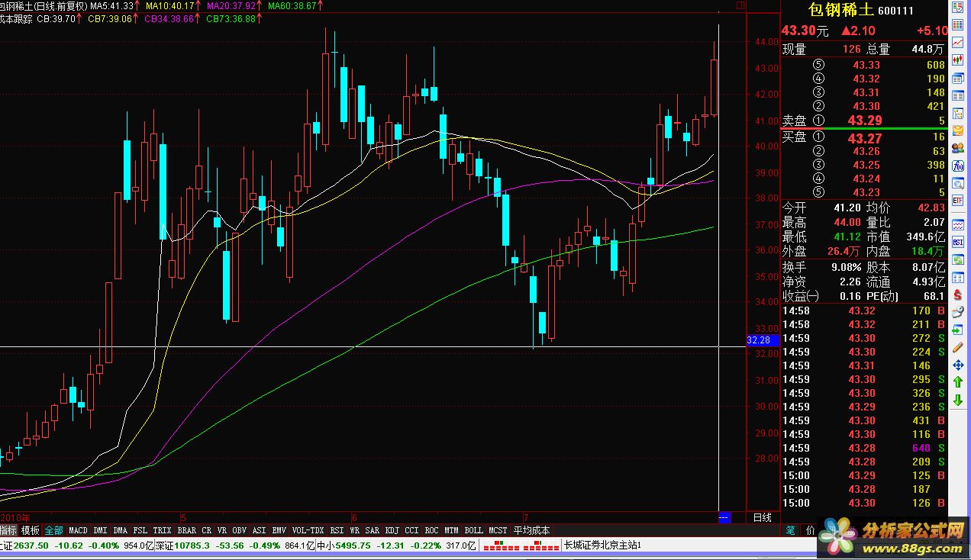Click the blue four-way move arrows icon
971x560 pixels.
pos(957,365)
